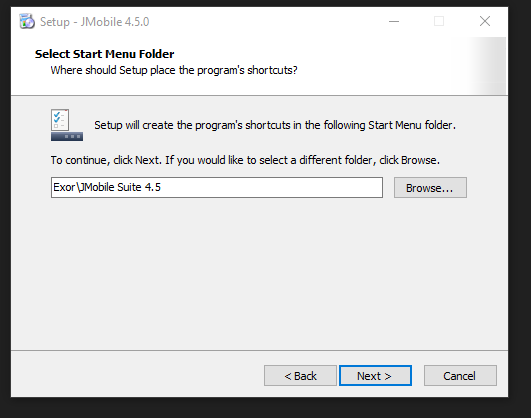Go to the previous step with < Back
The image size is (531, 418).
tap(300, 376)
